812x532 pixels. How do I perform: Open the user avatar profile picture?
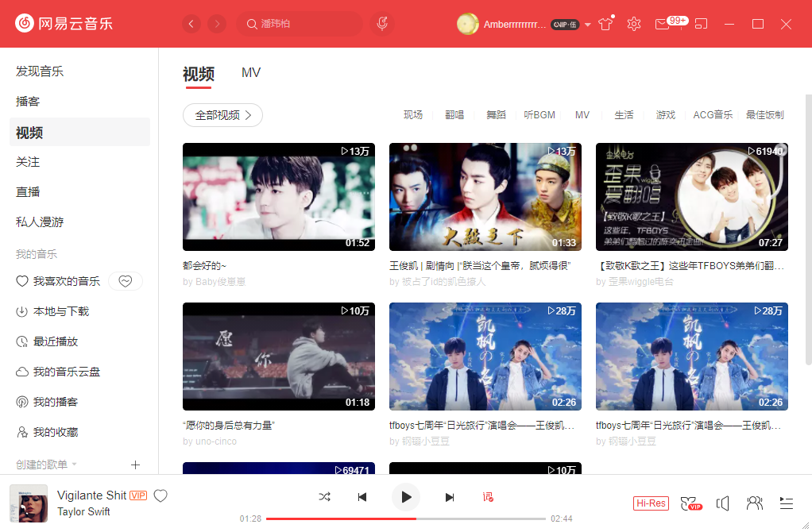[x=468, y=24]
